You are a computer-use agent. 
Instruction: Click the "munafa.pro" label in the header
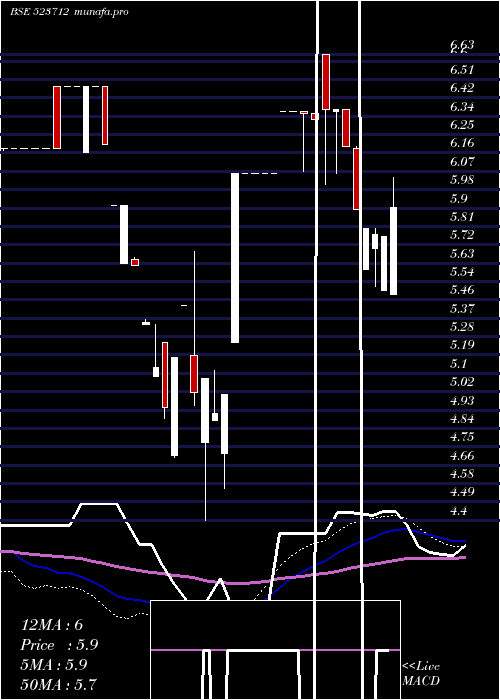101,12
